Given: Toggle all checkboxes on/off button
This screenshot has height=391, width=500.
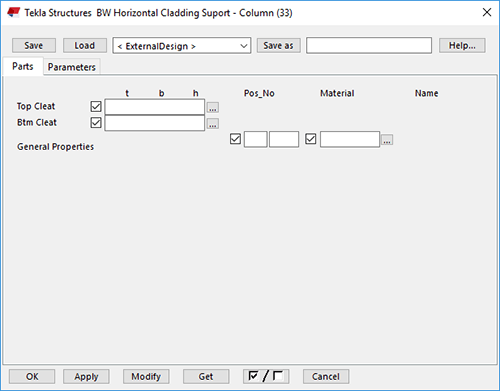Looking at the screenshot, I should point(266,376).
